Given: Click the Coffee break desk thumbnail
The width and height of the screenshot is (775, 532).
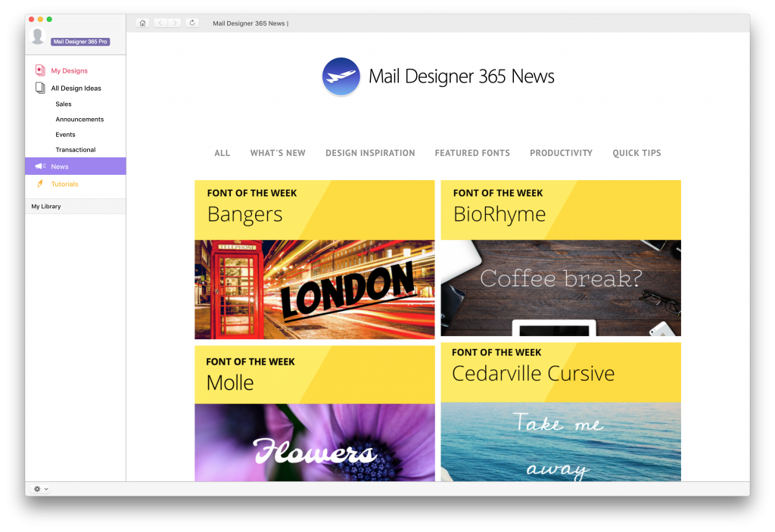Looking at the screenshot, I should pyautogui.click(x=561, y=288).
